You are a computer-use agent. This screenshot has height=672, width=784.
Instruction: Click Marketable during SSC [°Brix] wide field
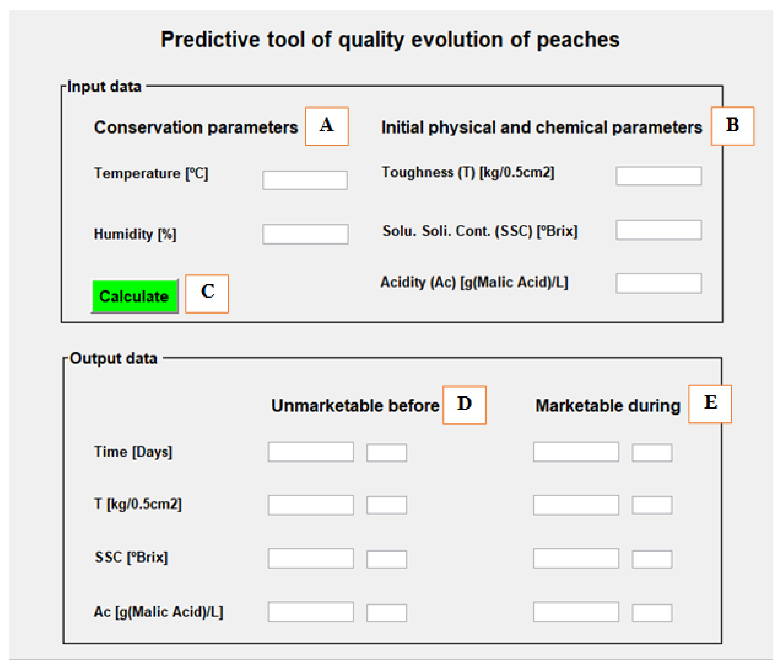(576, 559)
